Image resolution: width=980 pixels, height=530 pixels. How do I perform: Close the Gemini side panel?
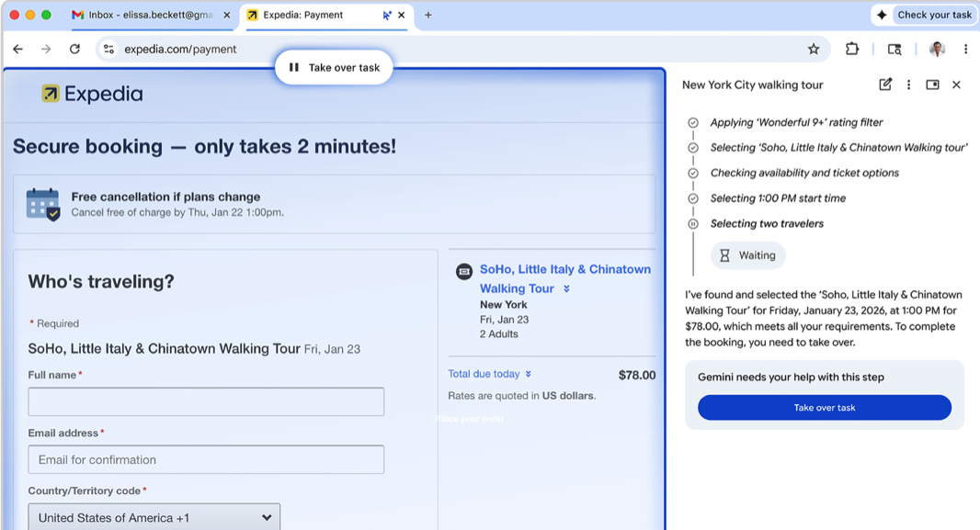[956, 85]
